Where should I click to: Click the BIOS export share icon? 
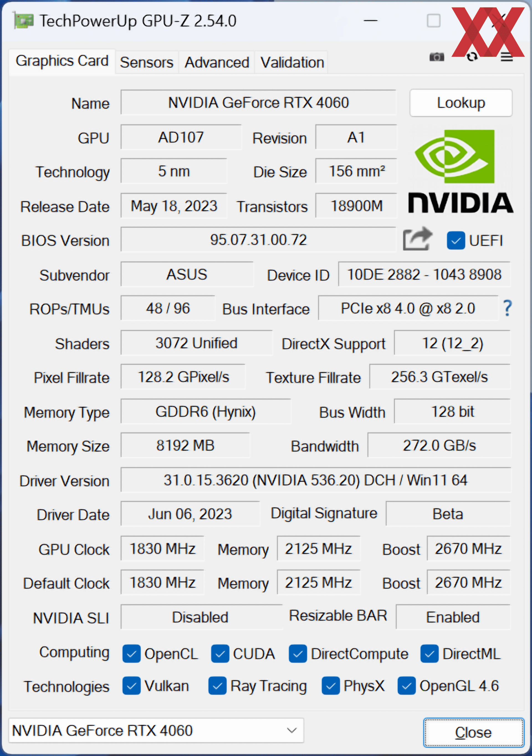[x=418, y=239]
